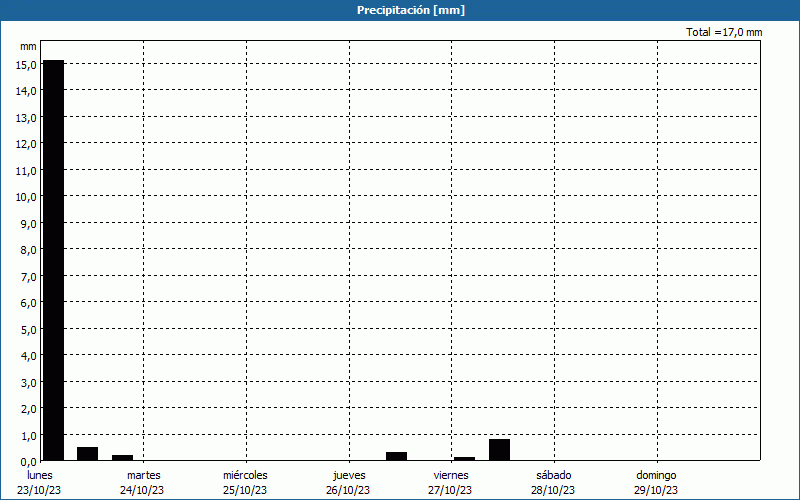
Task: Click the 'mm' unit label above the axis
Action: coord(28,46)
